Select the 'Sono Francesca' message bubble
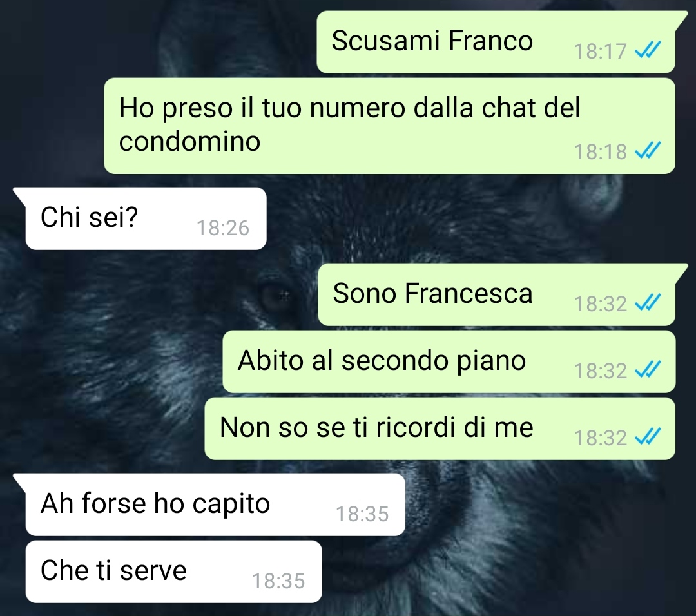The image size is (696, 616). click(497, 294)
